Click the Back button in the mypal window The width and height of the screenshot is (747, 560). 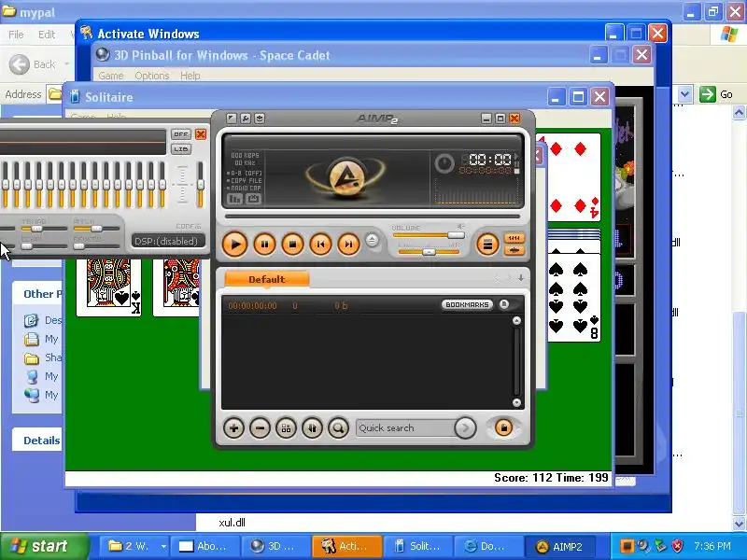point(33,64)
